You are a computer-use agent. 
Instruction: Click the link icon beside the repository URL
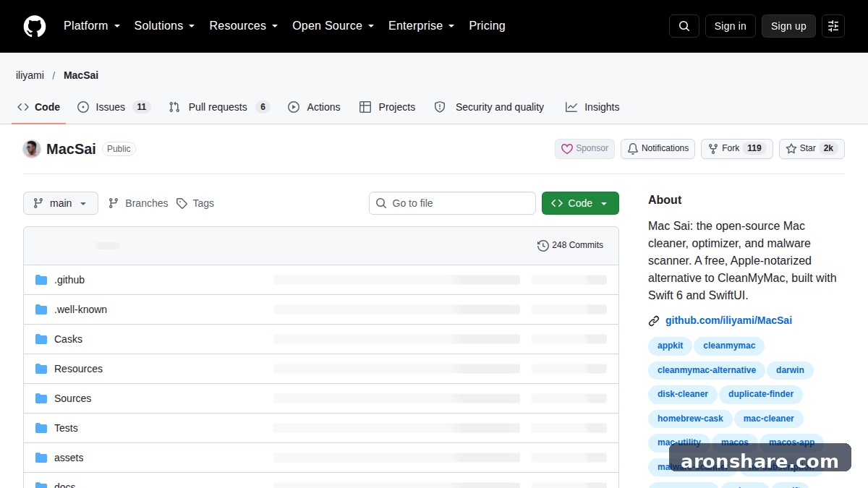(x=654, y=321)
